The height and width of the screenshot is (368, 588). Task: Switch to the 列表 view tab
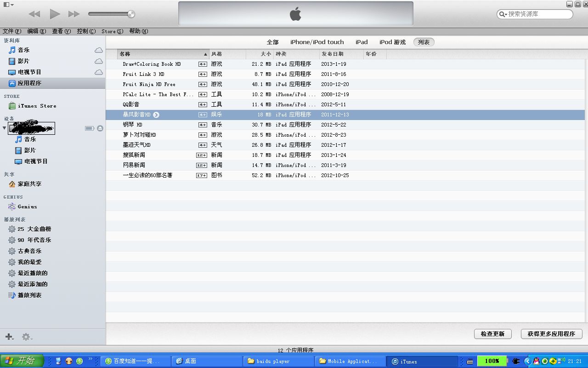coord(424,42)
